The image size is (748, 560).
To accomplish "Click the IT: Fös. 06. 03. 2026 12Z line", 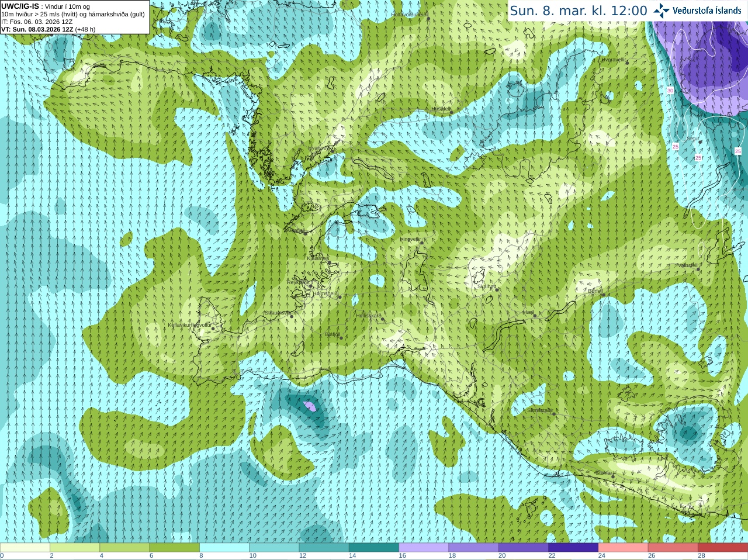I will [37, 22].
